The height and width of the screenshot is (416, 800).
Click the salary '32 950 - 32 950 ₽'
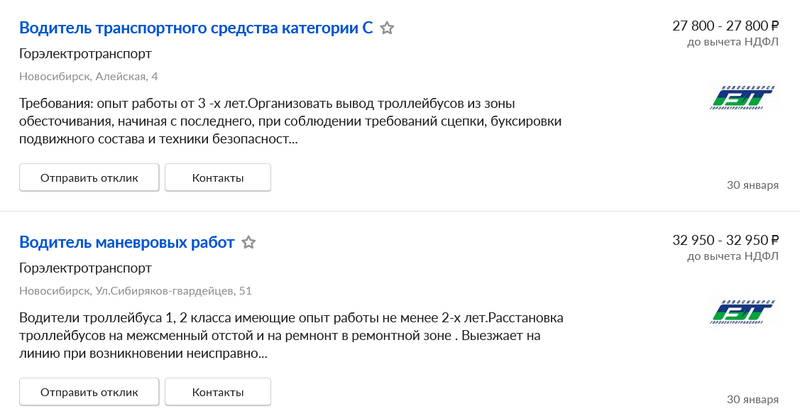[725, 240]
